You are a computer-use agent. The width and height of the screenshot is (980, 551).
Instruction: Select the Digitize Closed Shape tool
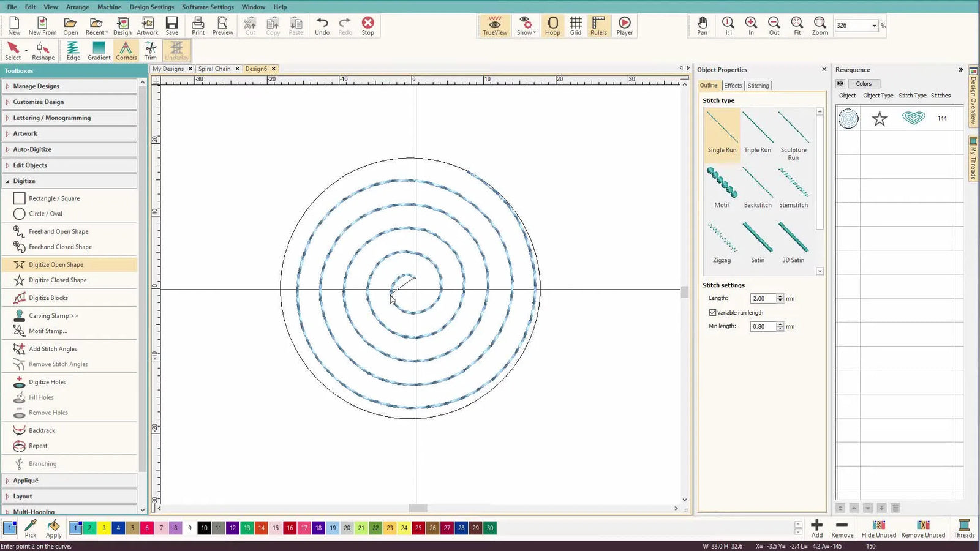pyautogui.click(x=58, y=280)
